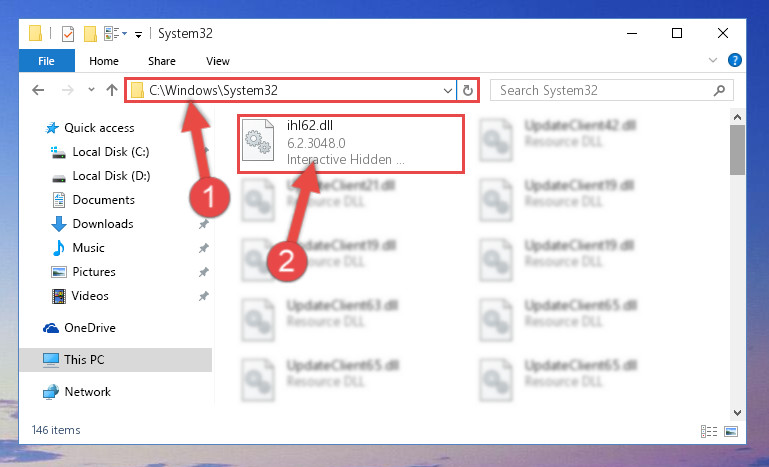Click search magnifier icon

(x=719, y=90)
